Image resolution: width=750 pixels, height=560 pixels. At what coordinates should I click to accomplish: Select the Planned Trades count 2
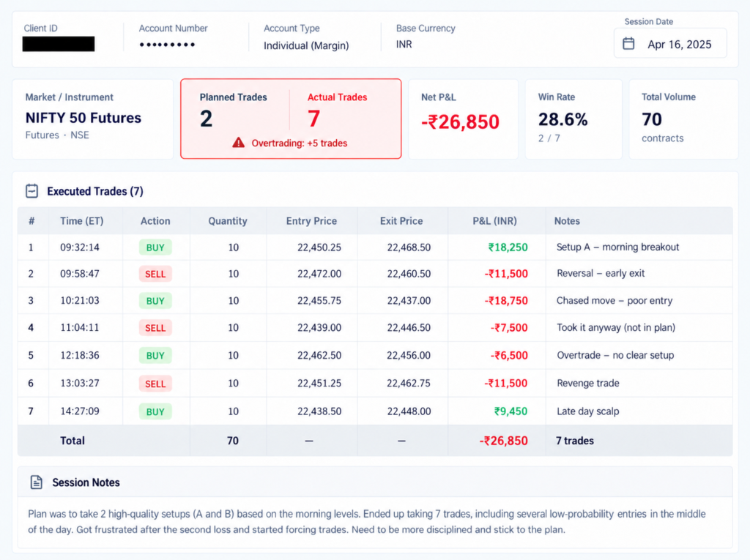coord(206,119)
